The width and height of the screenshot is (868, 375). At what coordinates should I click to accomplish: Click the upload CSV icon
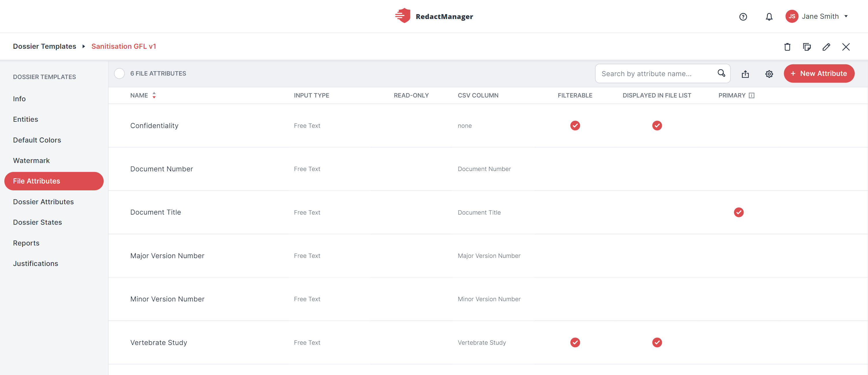[745, 74]
